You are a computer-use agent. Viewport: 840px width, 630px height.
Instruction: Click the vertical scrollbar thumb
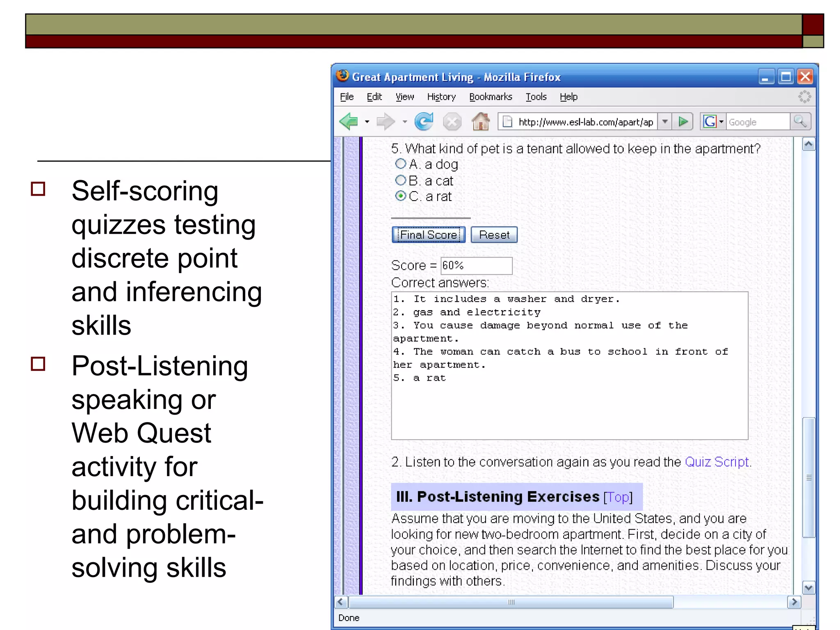click(808, 477)
